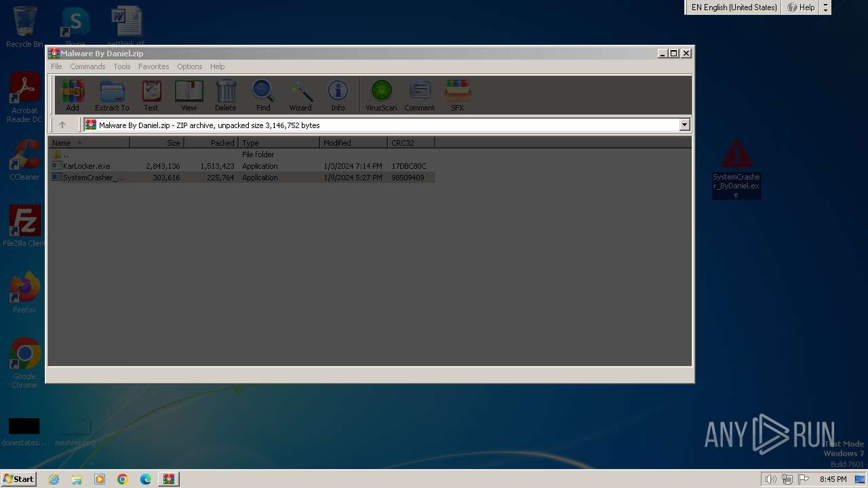The image size is (868, 488).
Task: Open the Action Center flag icon
Action: [804, 479]
